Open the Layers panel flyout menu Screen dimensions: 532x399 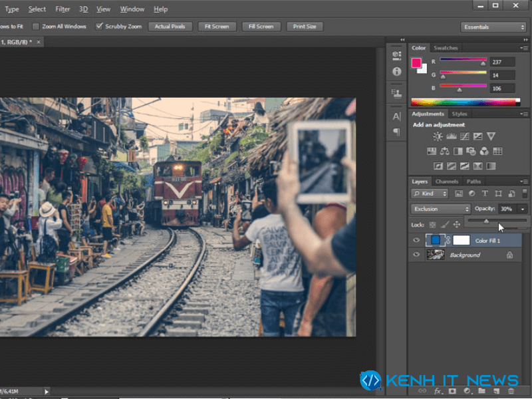click(524, 182)
